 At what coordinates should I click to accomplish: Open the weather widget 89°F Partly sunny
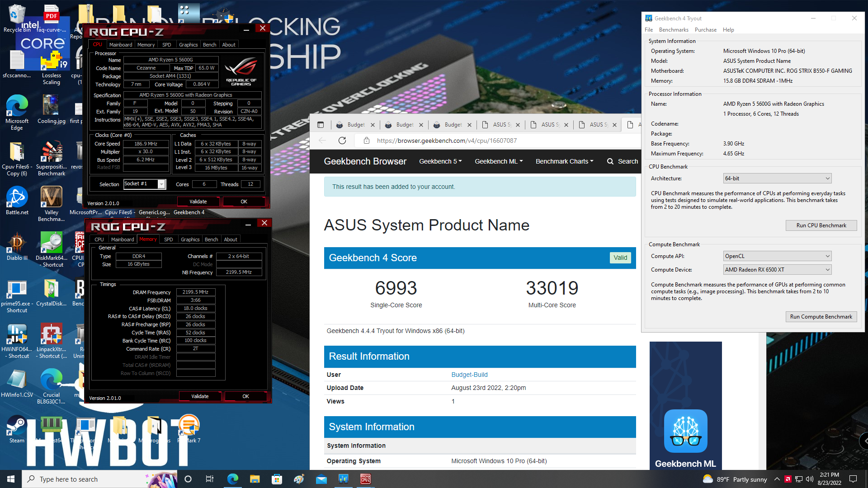click(735, 479)
